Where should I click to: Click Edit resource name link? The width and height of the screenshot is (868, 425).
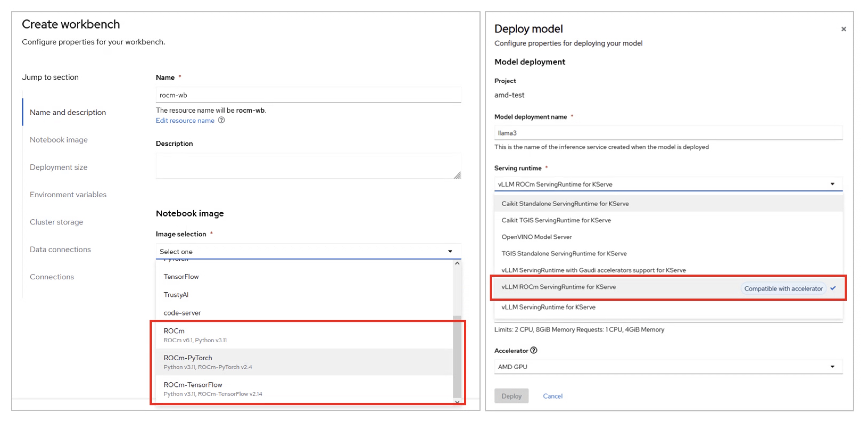point(185,120)
